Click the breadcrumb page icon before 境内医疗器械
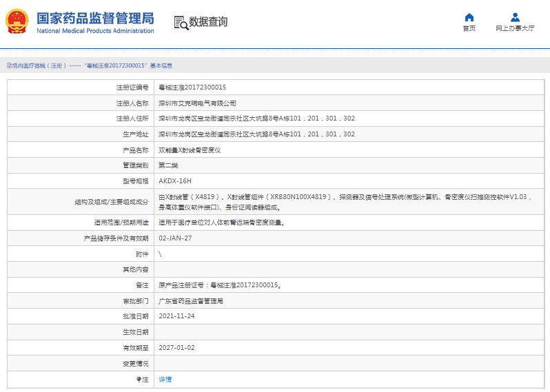Image resolution: width=550 pixels, height=392 pixels. 9,65
